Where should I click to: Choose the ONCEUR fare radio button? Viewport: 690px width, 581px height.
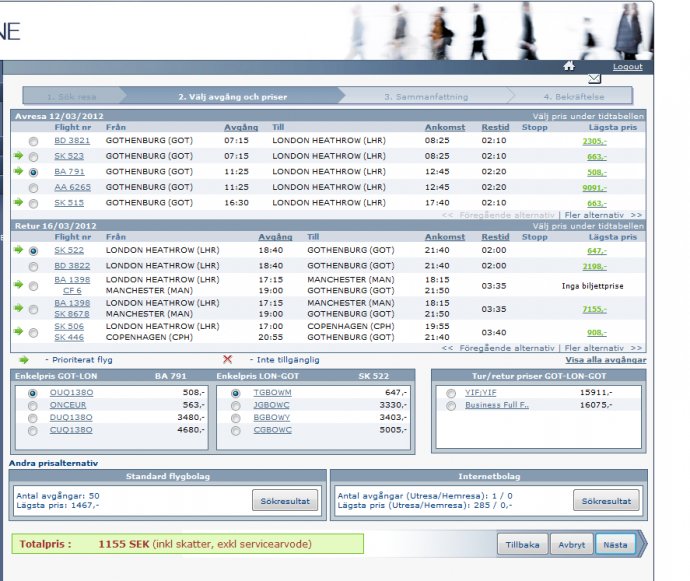pyautogui.click(x=34, y=406)
